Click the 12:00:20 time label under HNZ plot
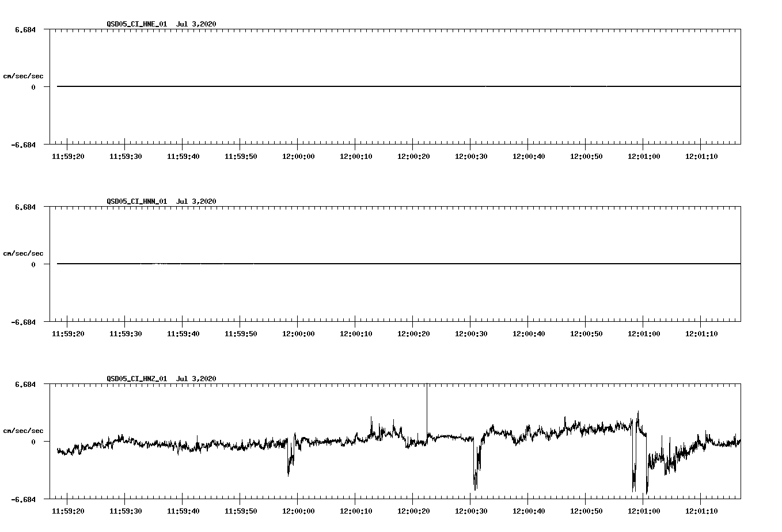Image resolution: width=782 pixels, height=532 pixels. pyautogui.click(x=413, y=511)
